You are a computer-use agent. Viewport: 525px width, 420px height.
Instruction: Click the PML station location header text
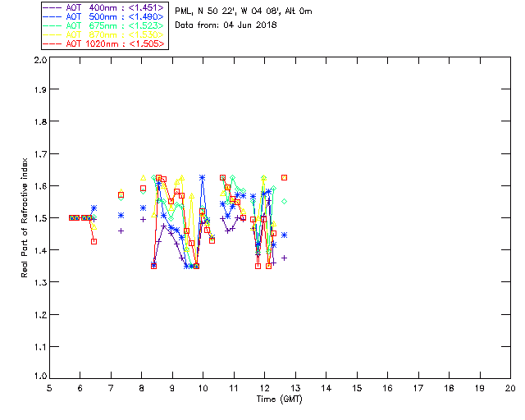[x=244, y=11]
